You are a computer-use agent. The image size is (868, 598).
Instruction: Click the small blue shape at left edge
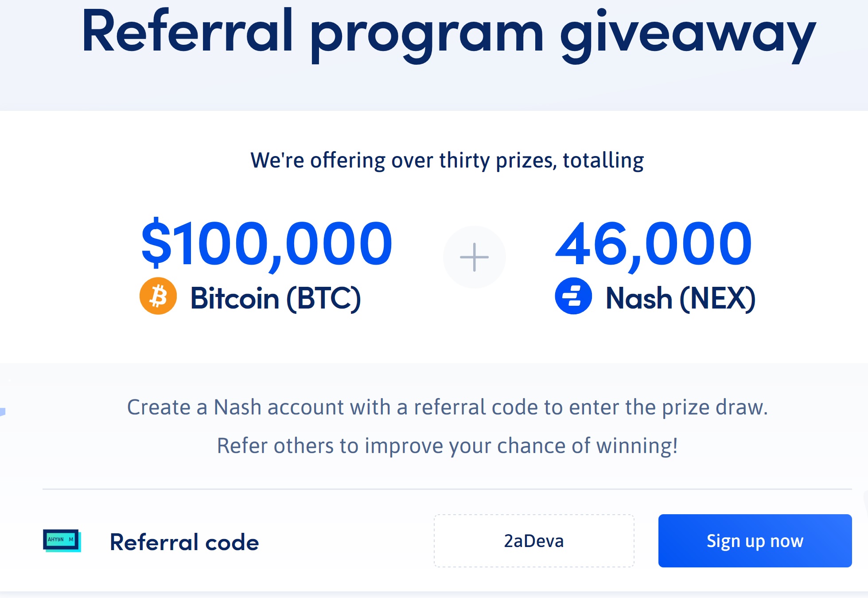pyautogui.click(x=2, y=412)
